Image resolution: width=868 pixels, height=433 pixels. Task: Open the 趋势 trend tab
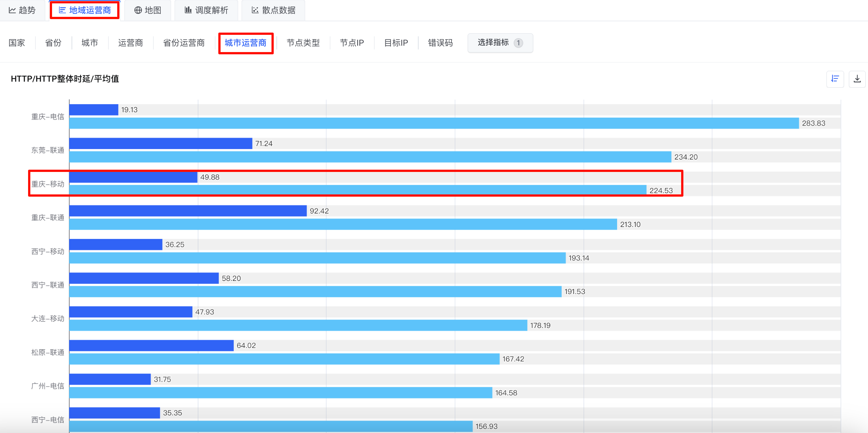coord(22,10)
